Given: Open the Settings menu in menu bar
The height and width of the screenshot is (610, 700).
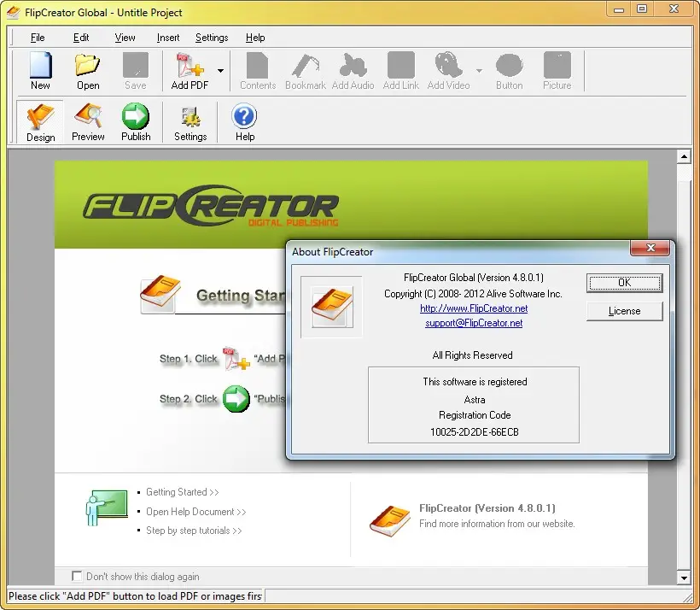Looking at the screenshot, I should point(212,38).
